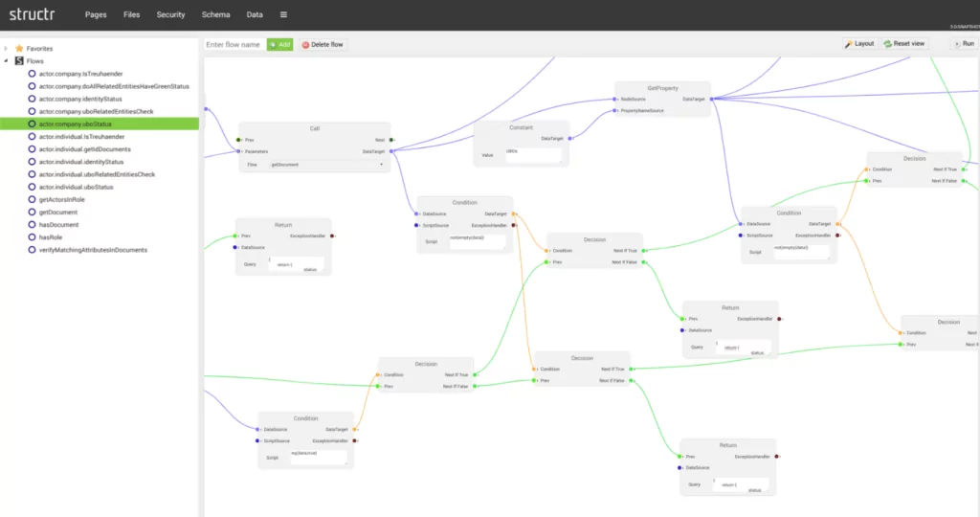Select flow actor.company.IsTreuhaender
The width and height of the screenshot is (980, 517).
point(80,74)
